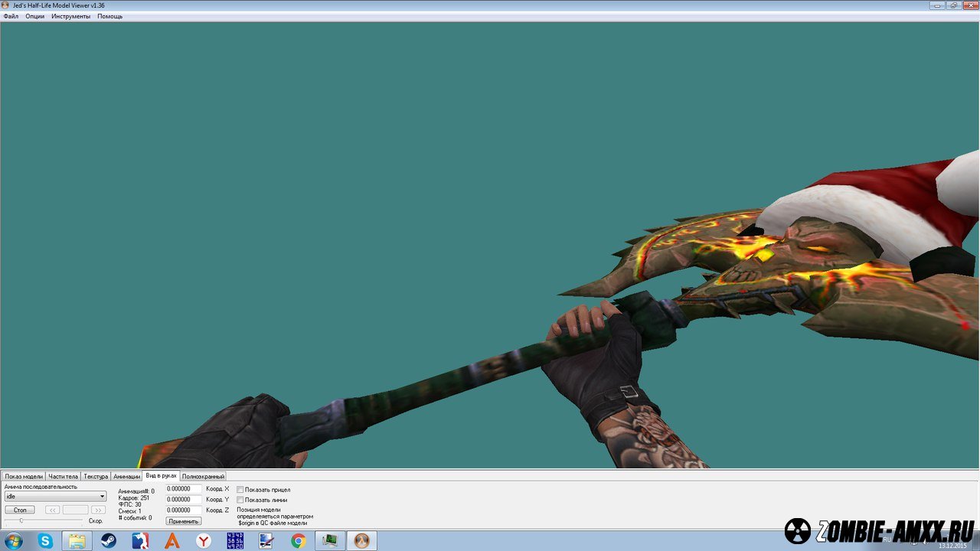
Task: Click the Коорд. Z input field
Action: pos(184,510)
